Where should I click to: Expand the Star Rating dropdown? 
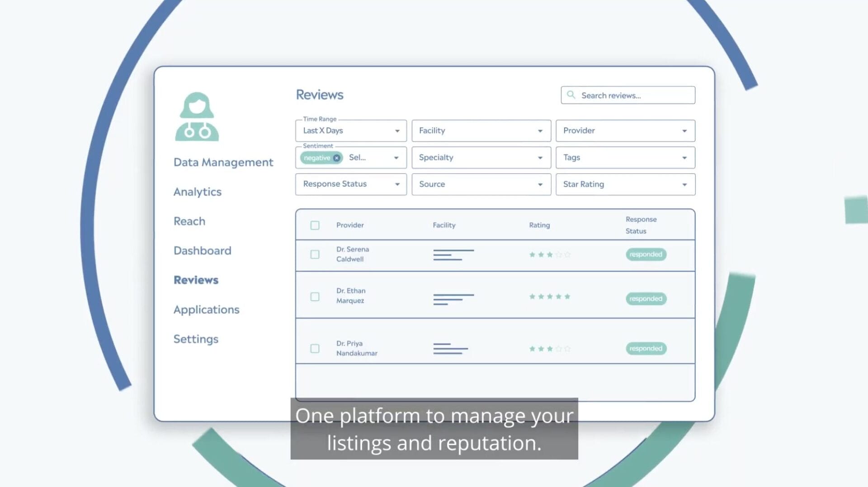tap(625, 184)
